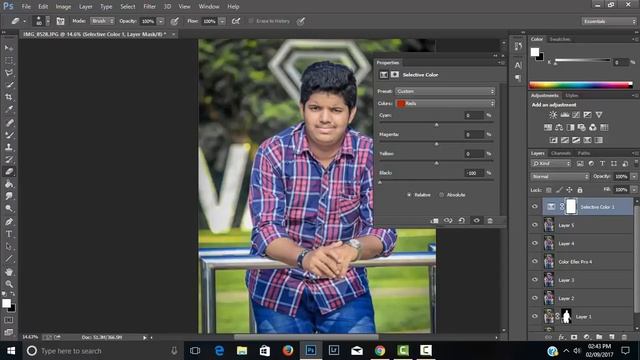
Task: Open Firefox from the taskbar
Action: click(x=288, y=351)
